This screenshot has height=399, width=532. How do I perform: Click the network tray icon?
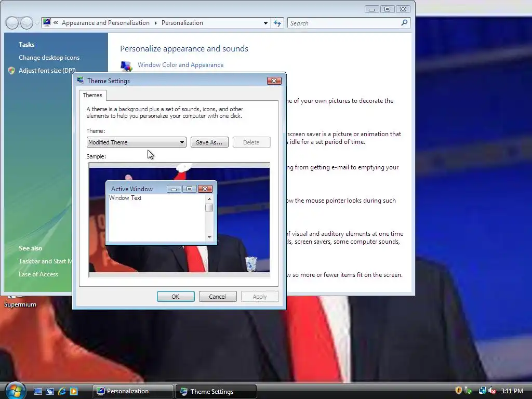tap(482, 391)
